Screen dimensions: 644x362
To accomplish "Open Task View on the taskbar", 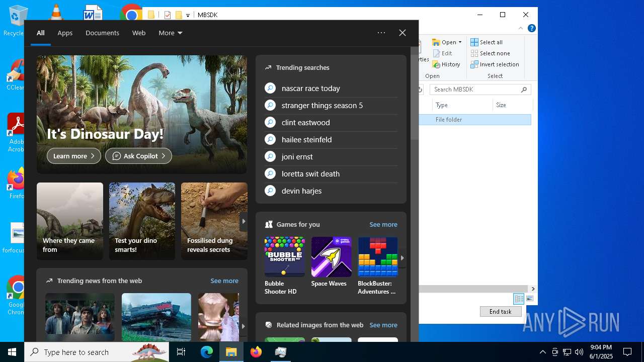I will (181, 352).
